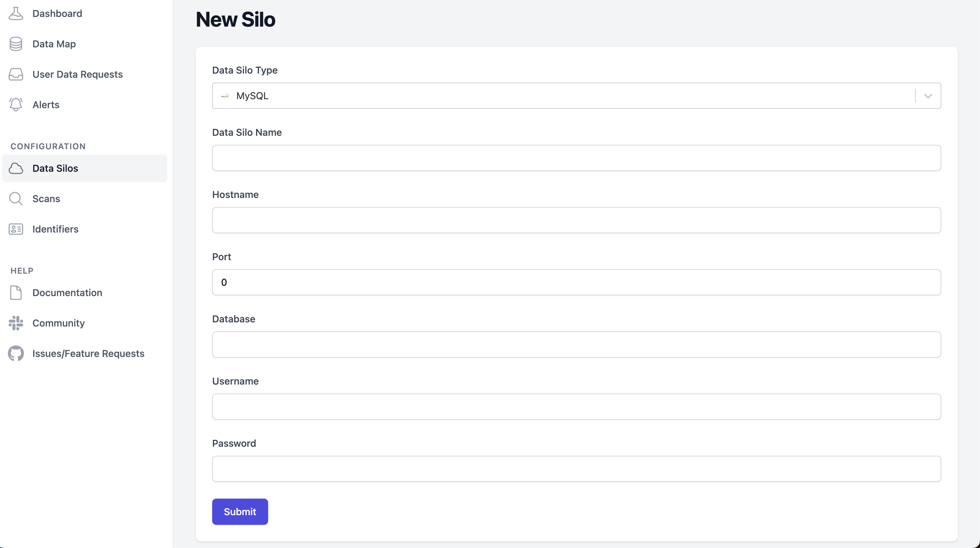Click the Data Silo Name input field

pos(577,158)
